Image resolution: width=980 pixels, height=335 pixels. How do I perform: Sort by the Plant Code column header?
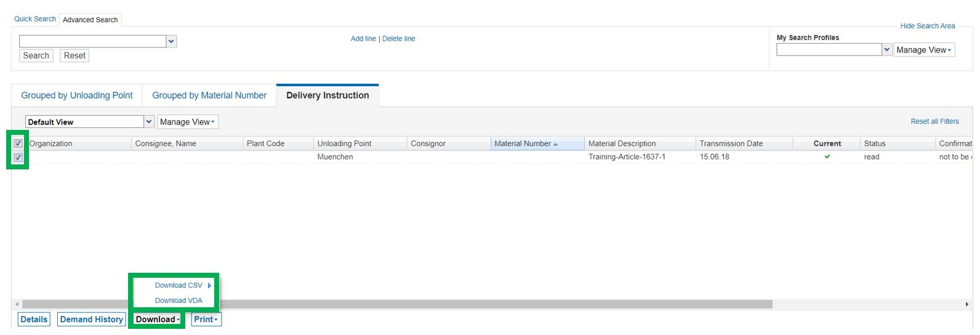pos(278,143)
